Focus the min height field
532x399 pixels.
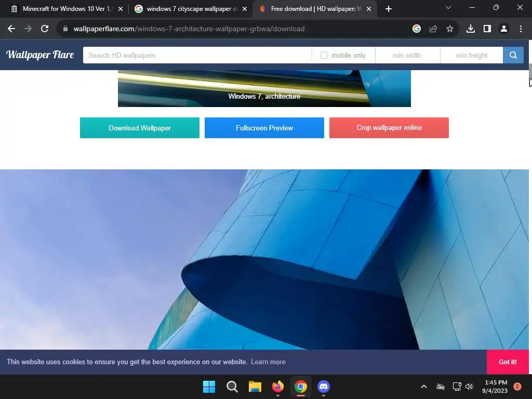[x=472, y=55]
